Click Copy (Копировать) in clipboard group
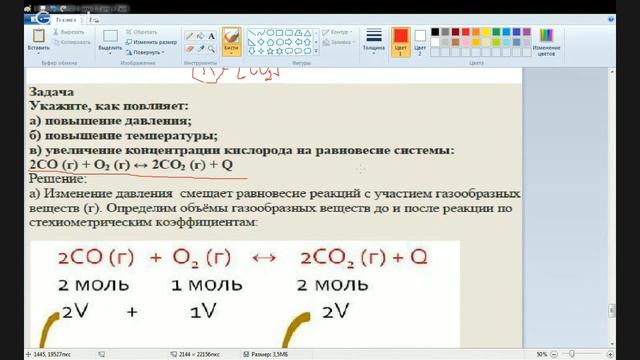The image size is (640, 360). (72, 42)
